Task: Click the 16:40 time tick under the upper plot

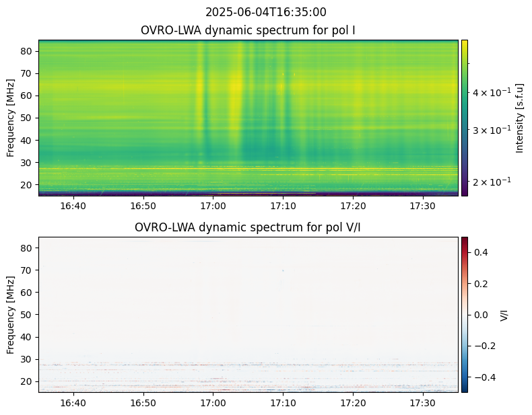Action: coord(73,205)
